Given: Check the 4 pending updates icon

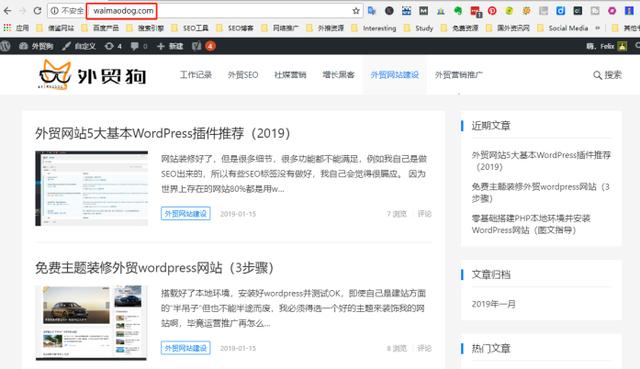Looking at the screenshot, I should 113,46.
